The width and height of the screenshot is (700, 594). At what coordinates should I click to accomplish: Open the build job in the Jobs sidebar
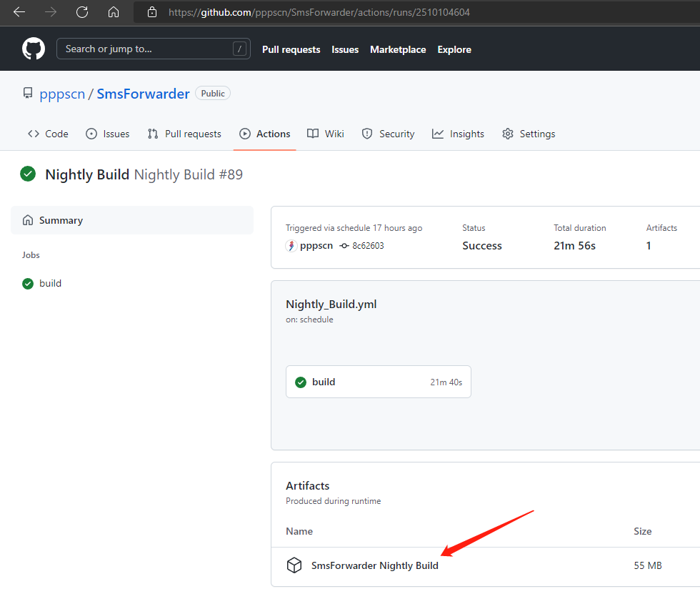pyautogui.click(x=50, y=283)
